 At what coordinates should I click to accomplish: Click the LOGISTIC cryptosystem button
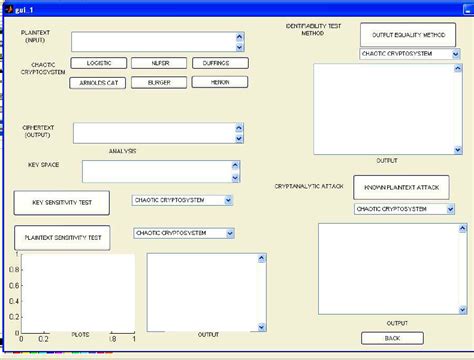tap(99, 63)
